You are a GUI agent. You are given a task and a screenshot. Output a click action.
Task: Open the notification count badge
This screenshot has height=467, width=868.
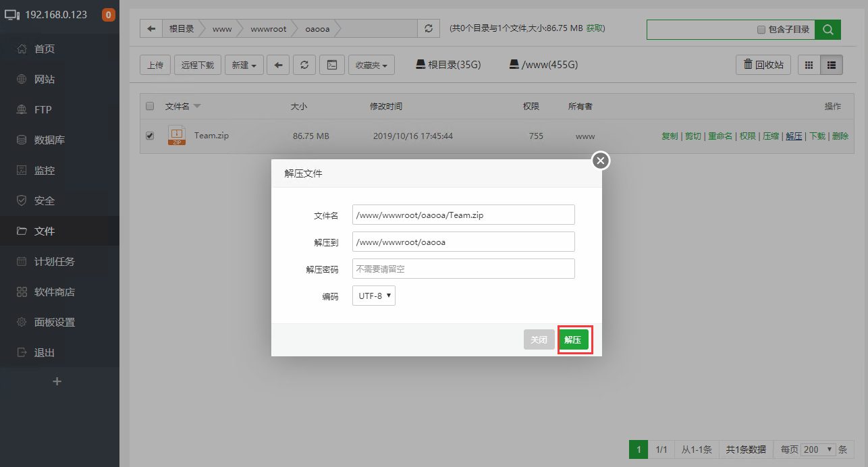(108, 14)
